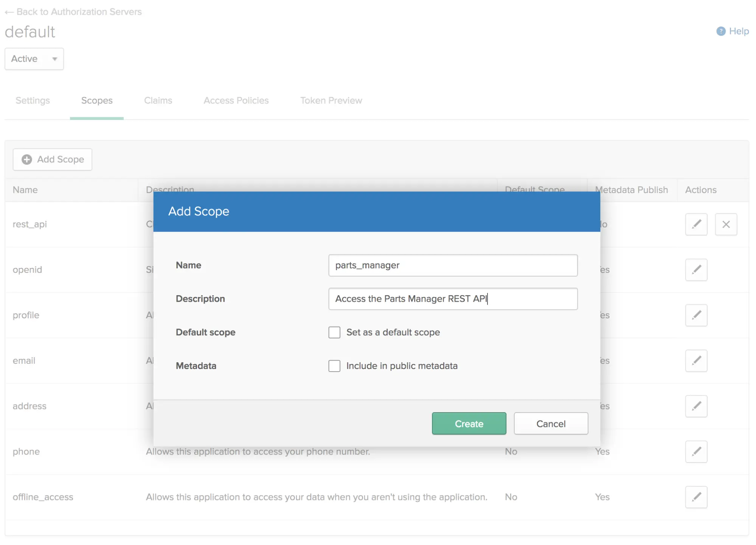
Task: Click the edit pencil for openid scope
Action: coord(696,270)
